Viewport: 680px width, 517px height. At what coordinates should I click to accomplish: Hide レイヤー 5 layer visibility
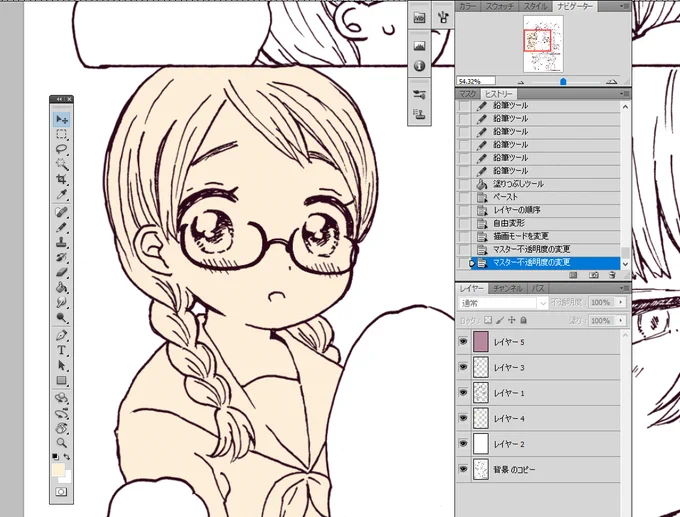[463, 342]
